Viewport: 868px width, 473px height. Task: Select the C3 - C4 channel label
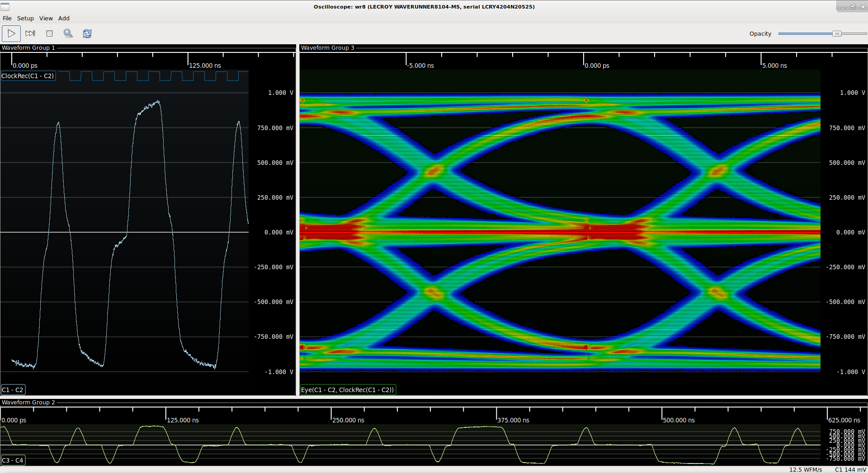tap(13, 460)
